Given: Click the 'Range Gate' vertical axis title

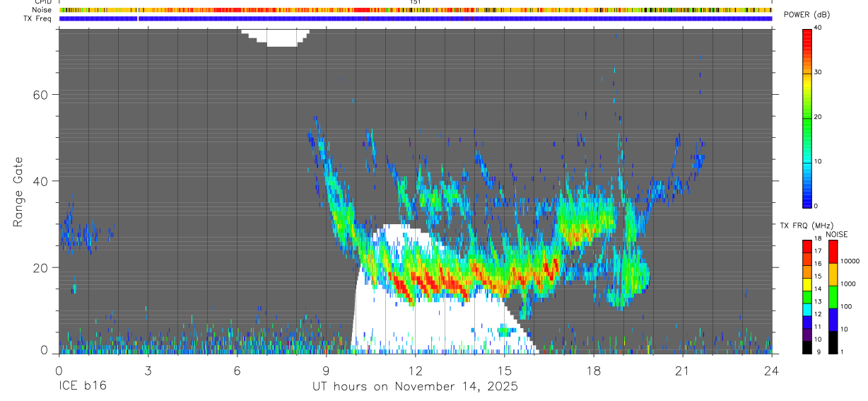Looking at the screenshot, I should 18,192.
